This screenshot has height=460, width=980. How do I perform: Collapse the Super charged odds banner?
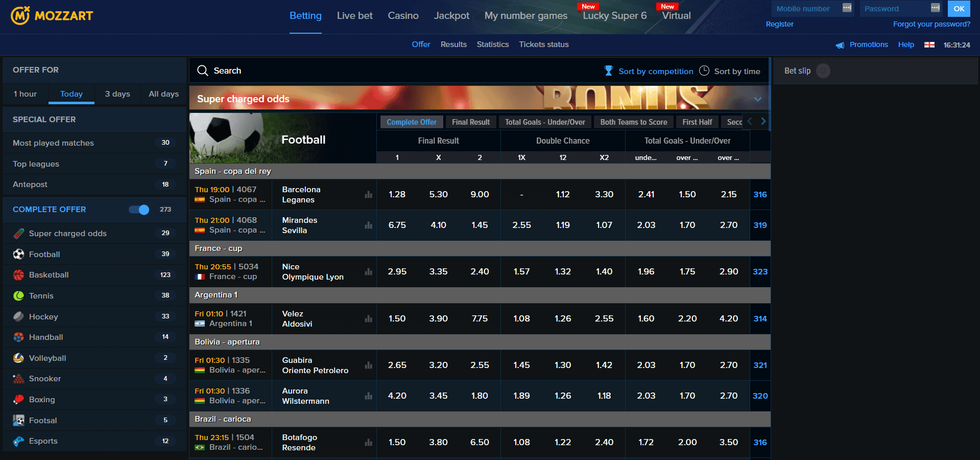[758, 99]
